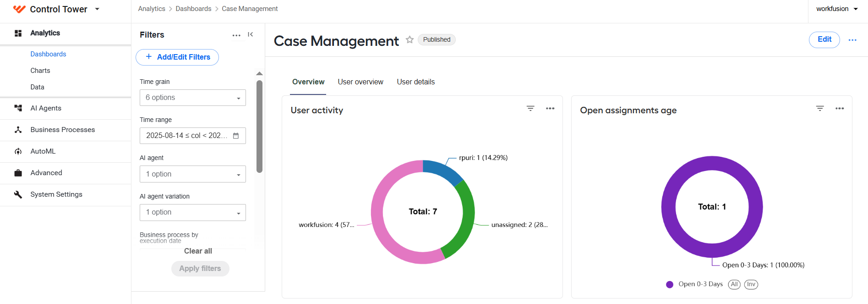This screenshot has width=868, height=304.
Task: Expand the AI agent dropdown
Action: (x=193, y=174)
